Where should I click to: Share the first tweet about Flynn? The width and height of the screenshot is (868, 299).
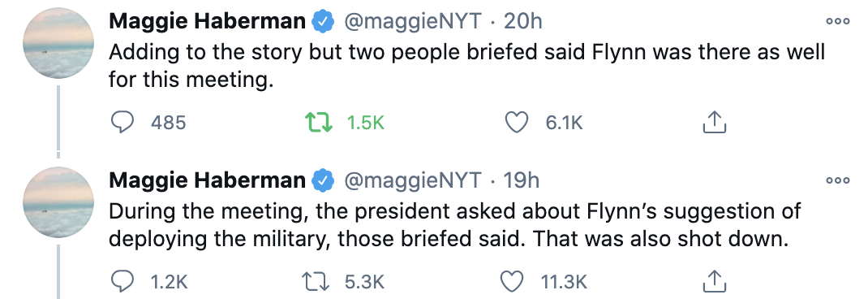click(x=714, y=123)
